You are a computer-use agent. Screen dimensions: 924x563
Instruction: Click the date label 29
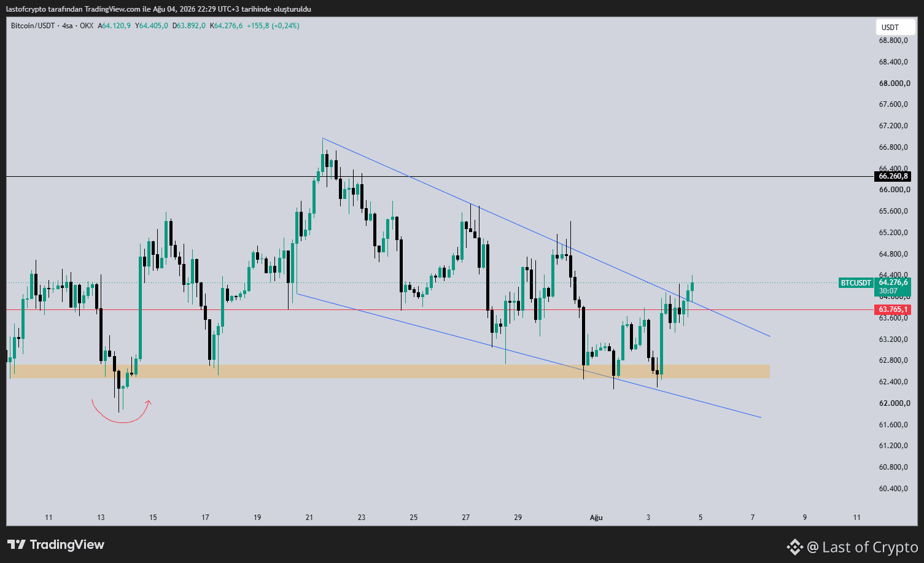point(518,518)
